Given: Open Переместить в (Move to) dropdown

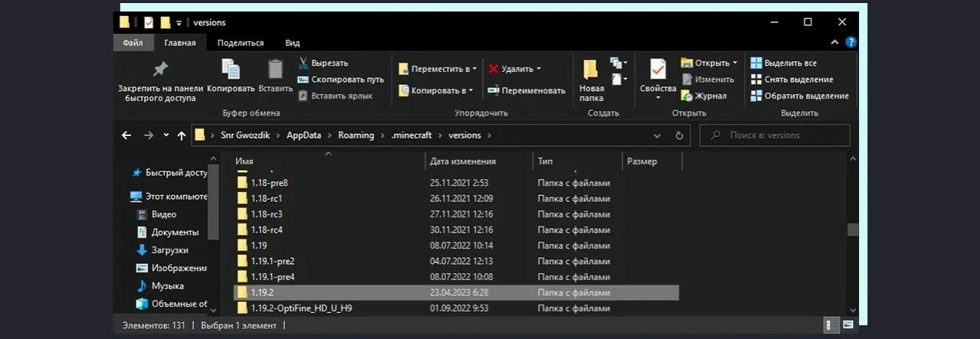Looking at the screenshot, I should tap(438, 68).
